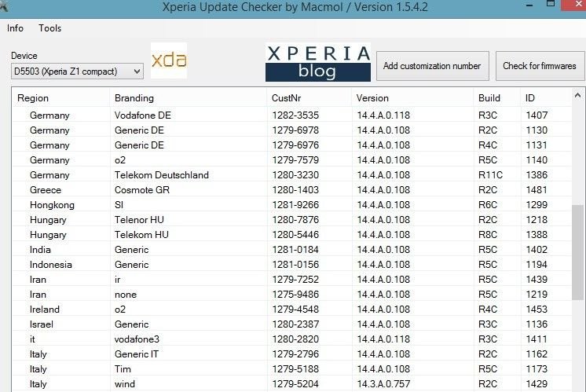Screen dimensions: 586x392
Task: Minimize the Xperia Update Checker window
Action: [529, 5]
